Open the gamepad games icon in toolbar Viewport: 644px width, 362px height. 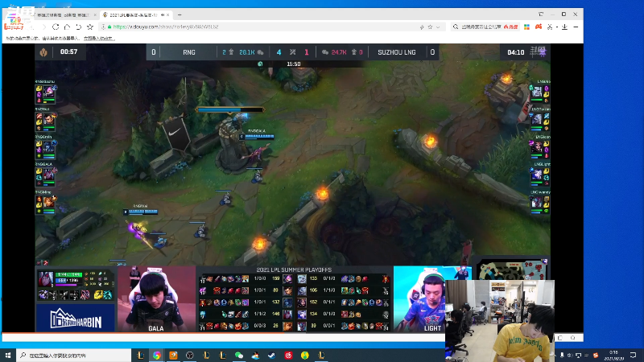pos(539,27)
